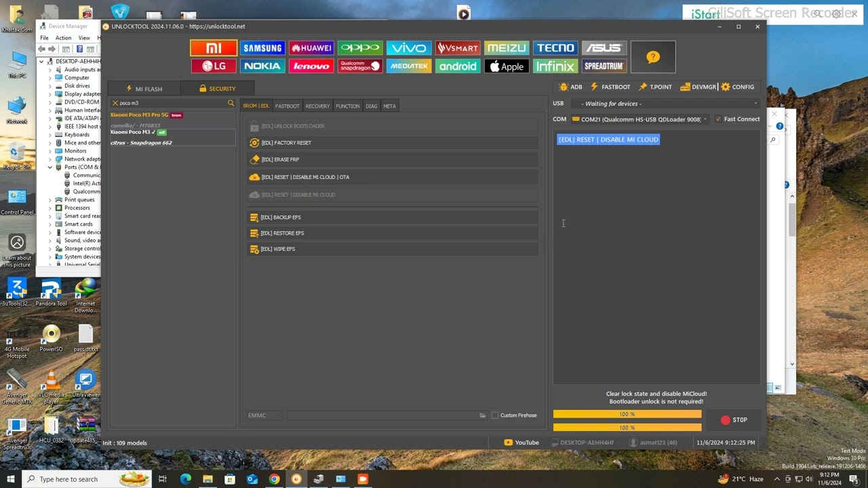This screenshot has width=868, height=488.
Task: Expand Computer node in Device Manager
Action: click(50, 78)
